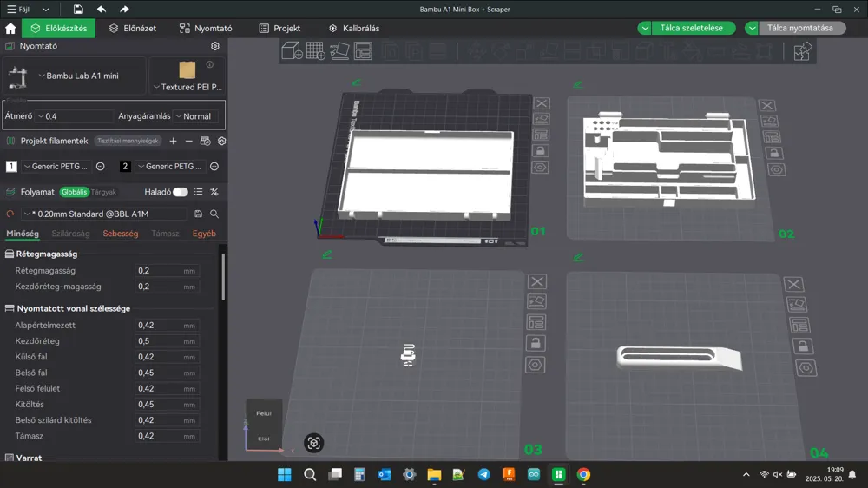Toggle the Haladó advanced switch
The height and width of the screenshot is (488, 868).
point(181,192)
